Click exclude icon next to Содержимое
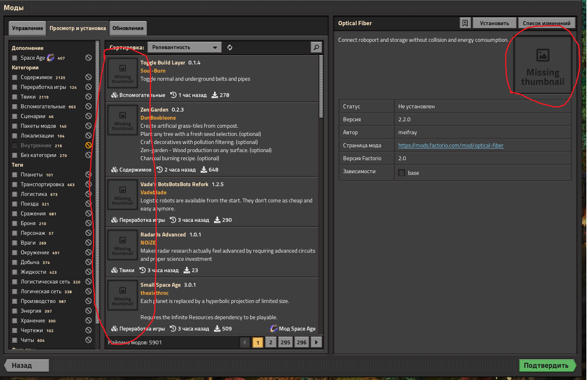The width and height of the screenshot is (588, 380). (88, 77)
